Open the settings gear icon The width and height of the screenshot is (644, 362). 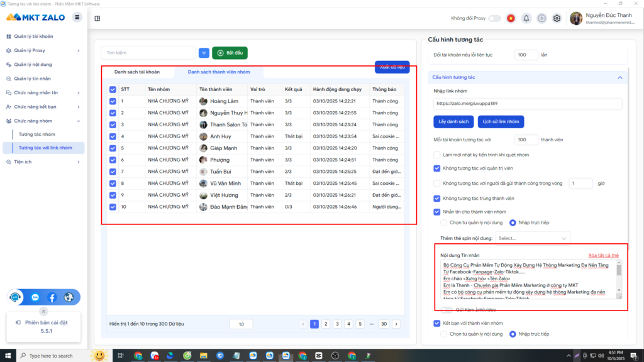click(x=557, y=18)
